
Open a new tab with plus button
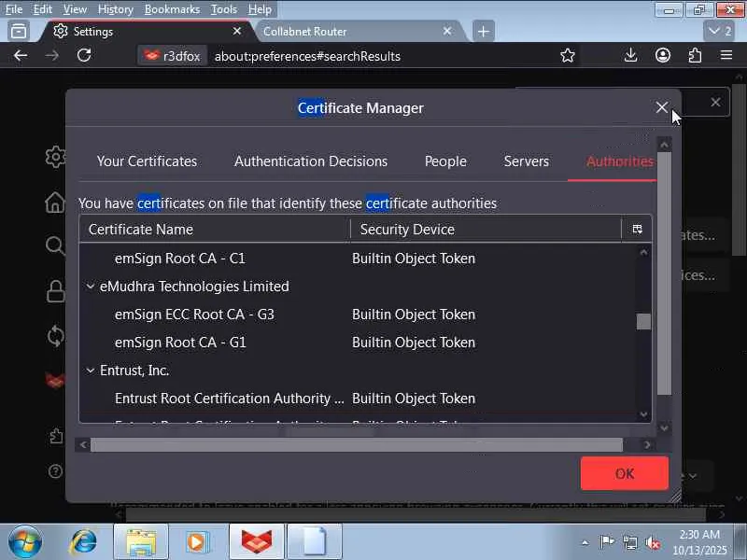(483, 32)
